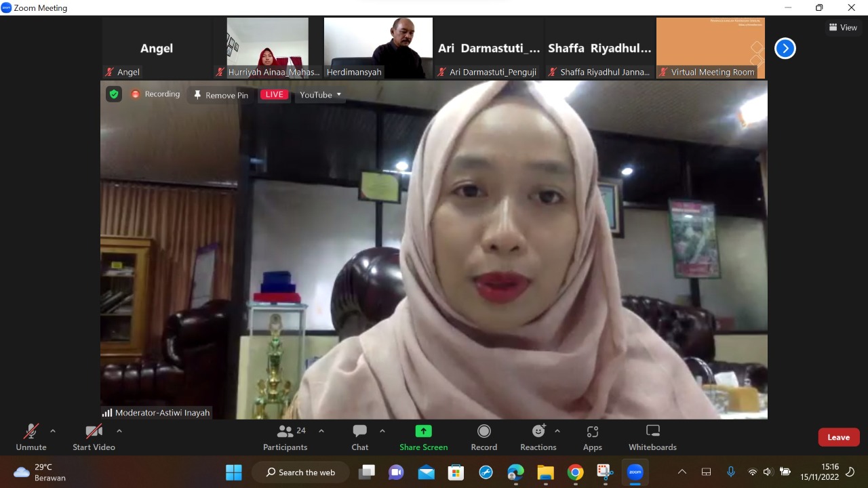
Task: Click the Share Screen icon
Action: click(423, 432)
